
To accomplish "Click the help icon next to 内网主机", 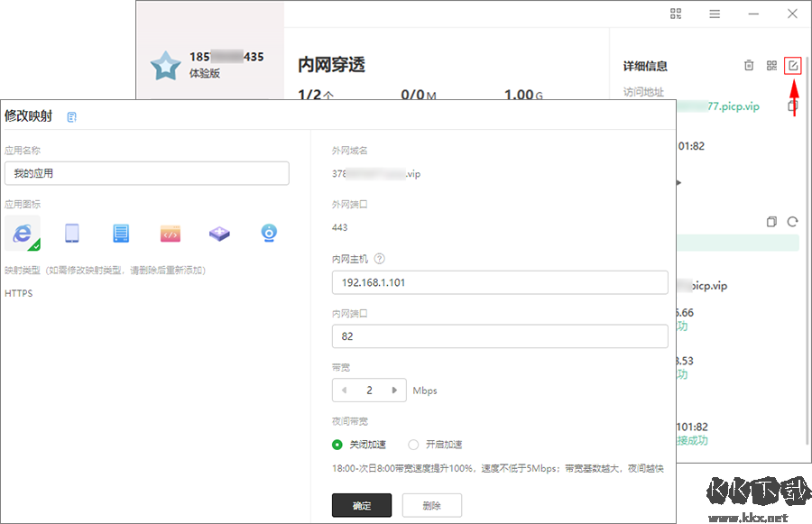I will click(380, 258).
